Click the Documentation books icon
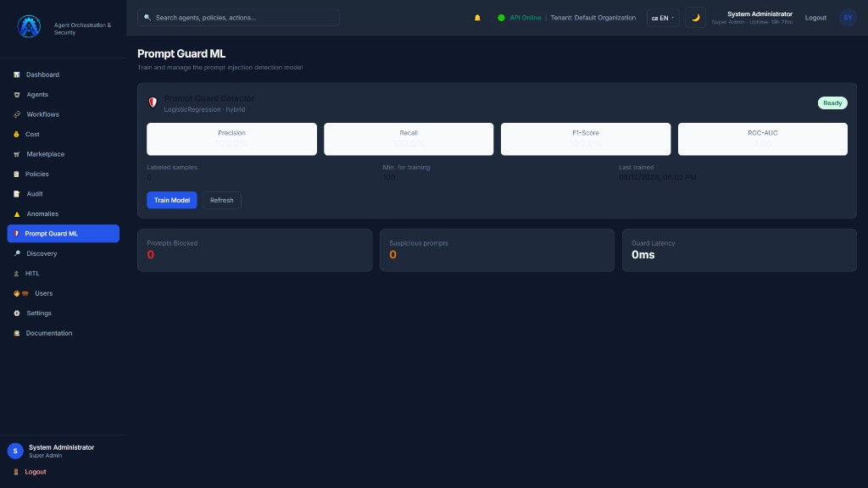The width and height of the screenshot is (868, 488). click(17, 333)
